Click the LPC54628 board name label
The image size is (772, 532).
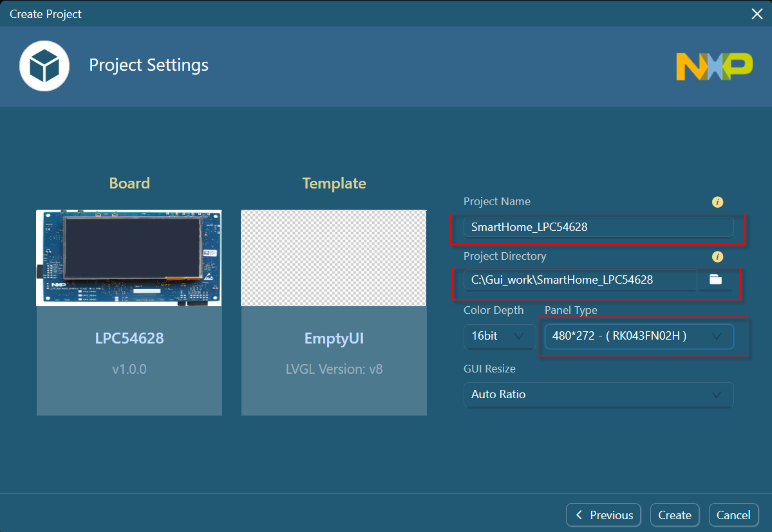(x=129, y=338)
